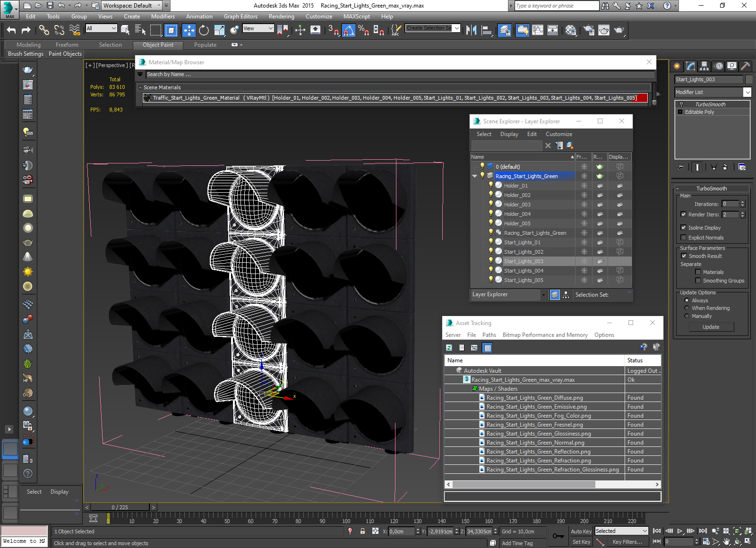
Task: Open the Create Selection Set dropdown
Action: [x=457, y=28]
